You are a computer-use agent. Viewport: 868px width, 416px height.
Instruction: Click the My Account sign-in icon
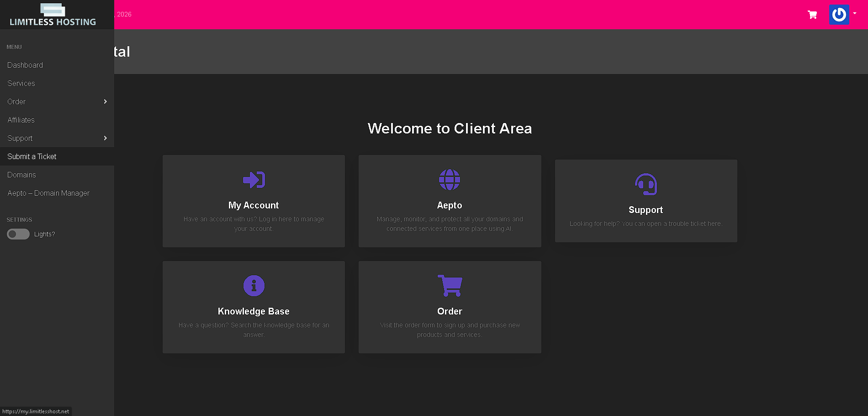[254, 180]
